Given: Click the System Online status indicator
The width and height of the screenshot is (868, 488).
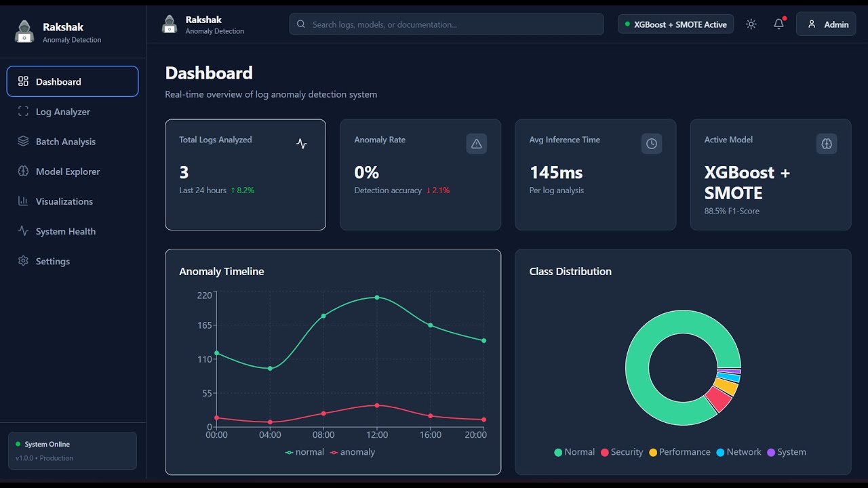Looking at the screenshot, I should click(x=43, y=444).
